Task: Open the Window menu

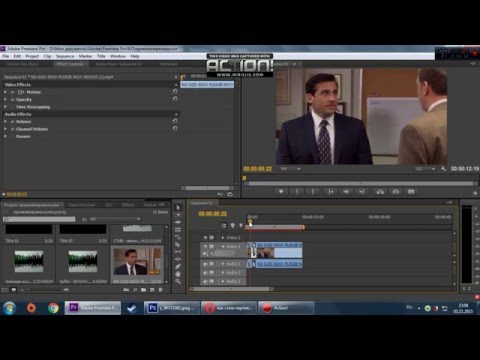Action: [118, 56]
